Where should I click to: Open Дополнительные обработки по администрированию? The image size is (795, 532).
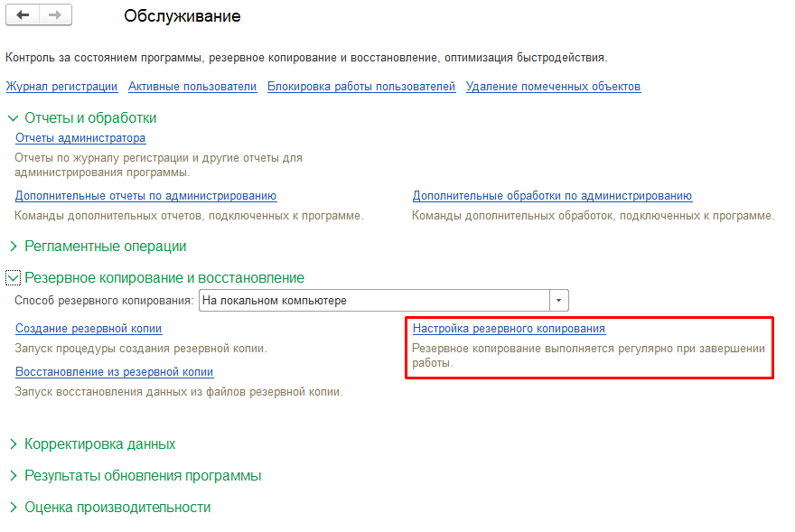point(552,196)
